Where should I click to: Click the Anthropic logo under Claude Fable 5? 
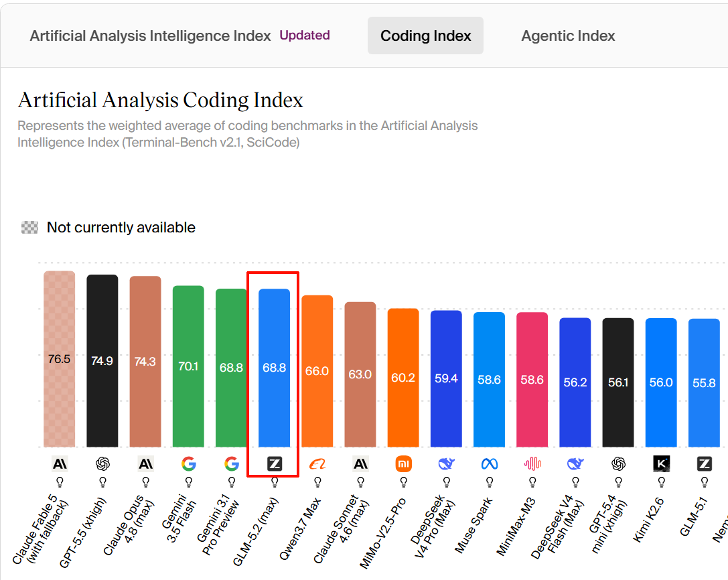[x=60, y=463]
